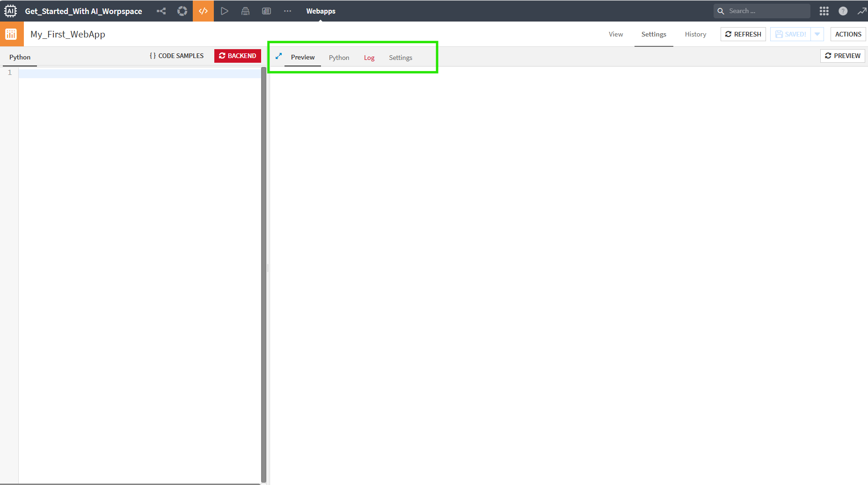Select the top Settings tab
868x485 pixels.
click(654, 34)
